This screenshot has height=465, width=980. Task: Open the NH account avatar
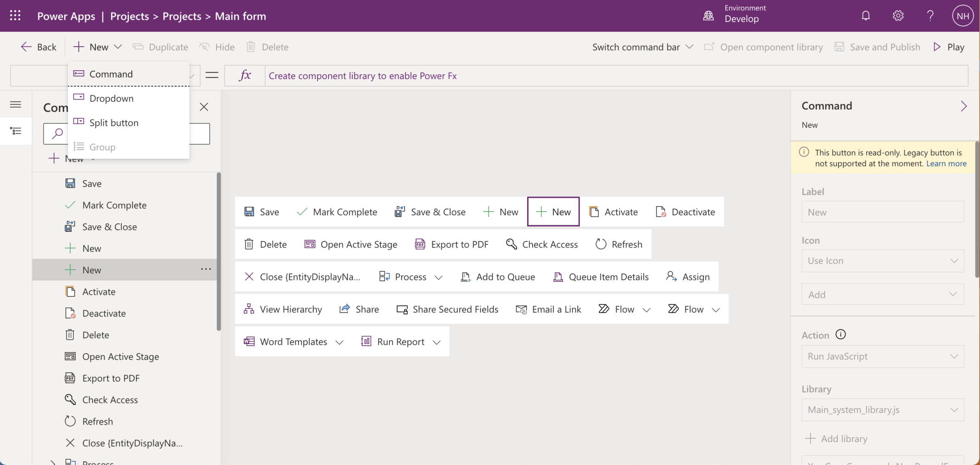pos(963,16)
